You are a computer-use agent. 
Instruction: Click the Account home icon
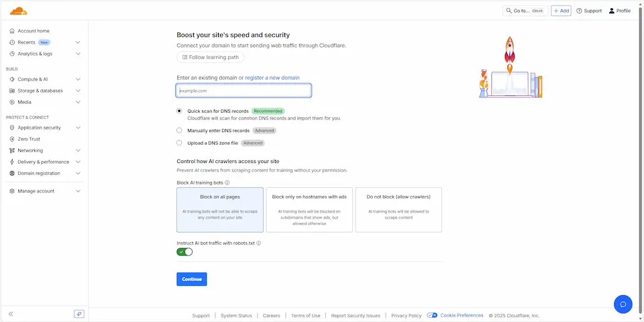12,31
